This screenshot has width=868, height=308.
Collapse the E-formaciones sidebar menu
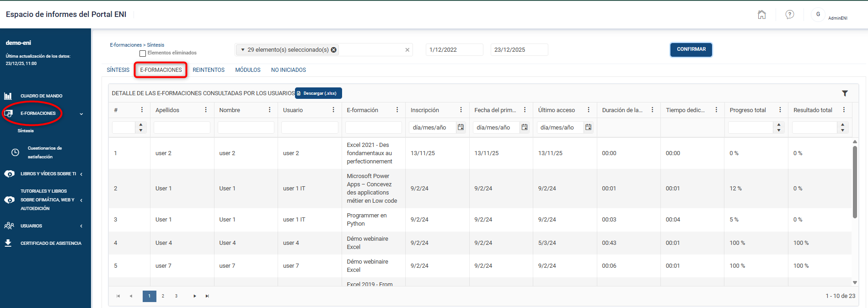[81, 114]
